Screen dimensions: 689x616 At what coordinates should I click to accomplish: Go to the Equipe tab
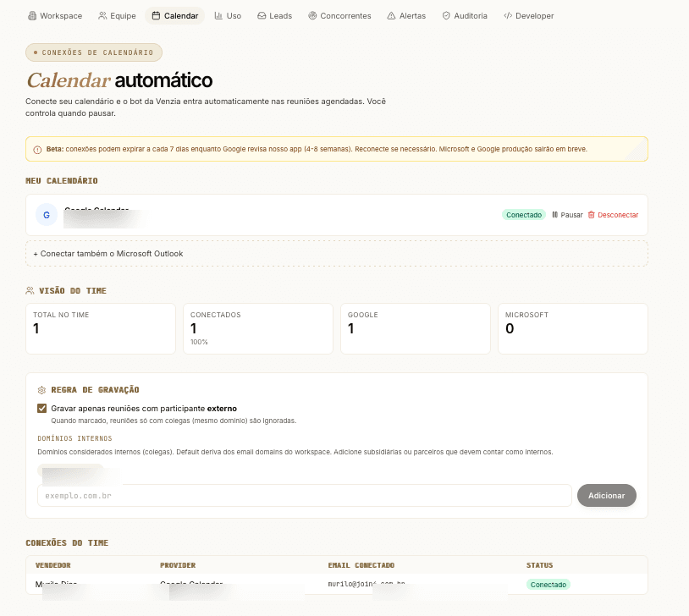click(117, 16)
